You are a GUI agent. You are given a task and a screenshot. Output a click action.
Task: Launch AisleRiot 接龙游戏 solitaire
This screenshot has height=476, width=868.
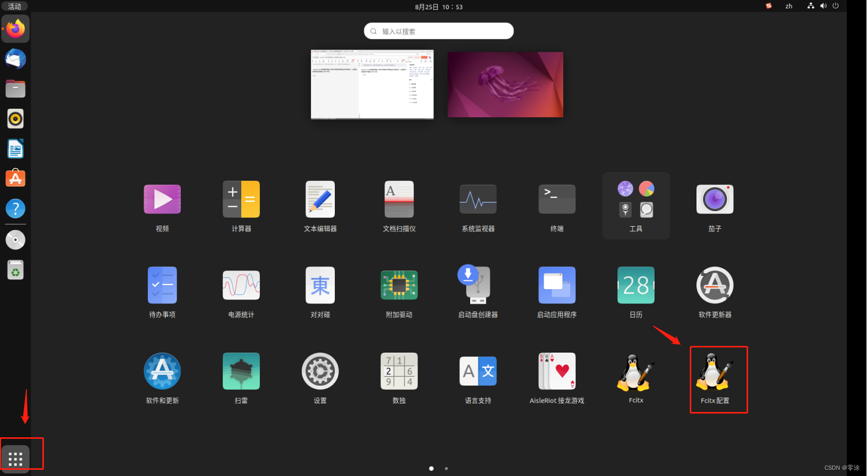557,371
